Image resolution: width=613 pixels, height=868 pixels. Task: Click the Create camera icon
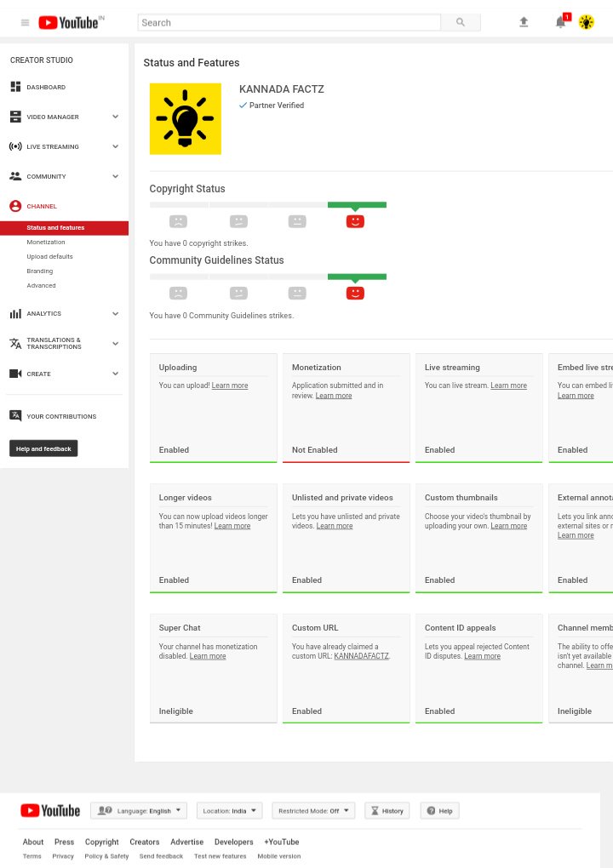coord(15,374)
